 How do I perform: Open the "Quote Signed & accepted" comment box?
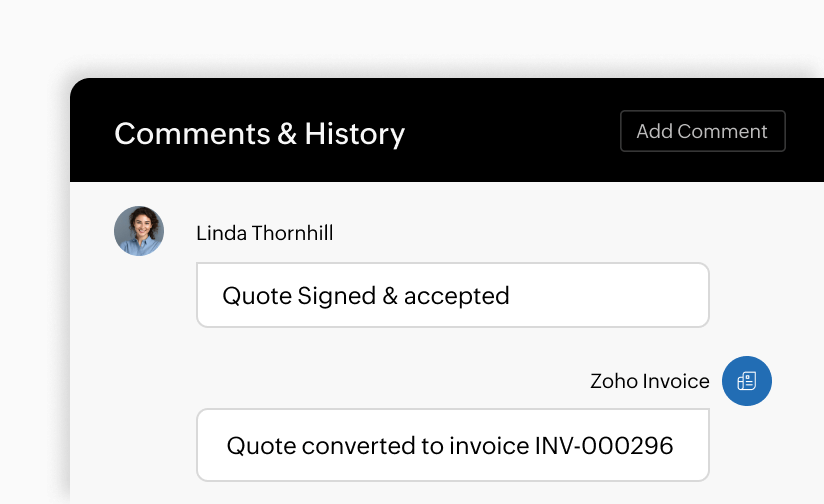(x=452, y=295)
